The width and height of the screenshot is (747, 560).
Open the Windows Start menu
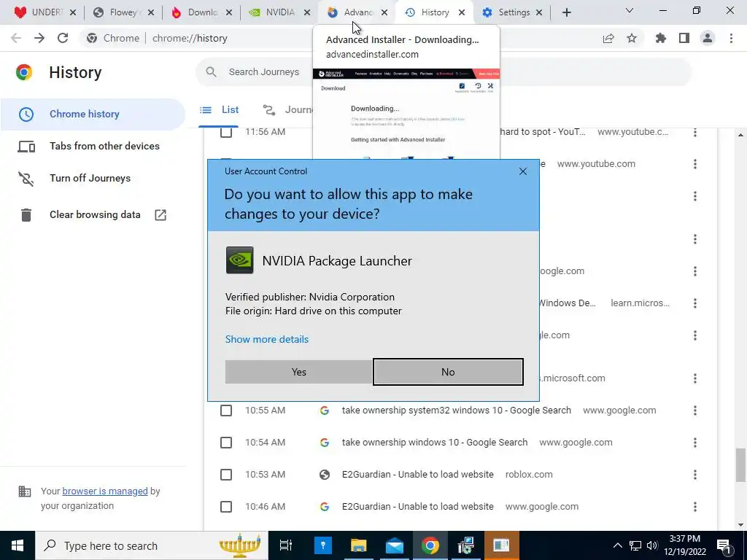[18, 545]
